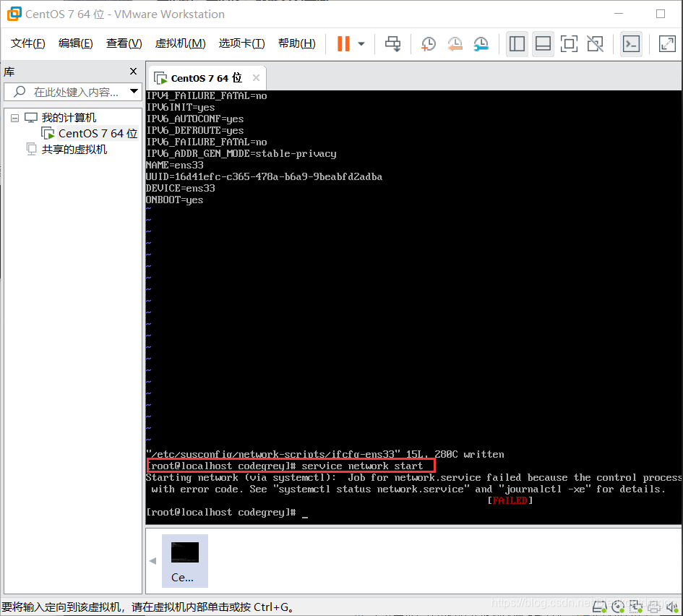Click the network adapter status icon

(x=635, y=607)
